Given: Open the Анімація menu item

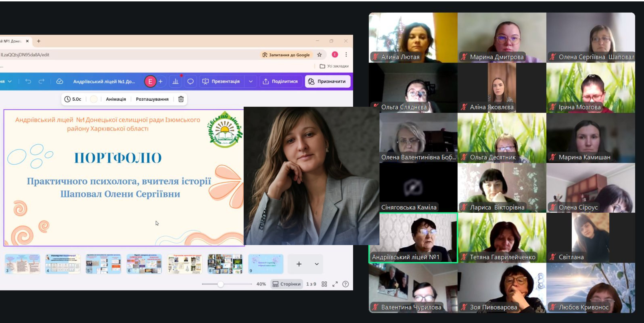Looking at the screenshot, I should point(116,99).
